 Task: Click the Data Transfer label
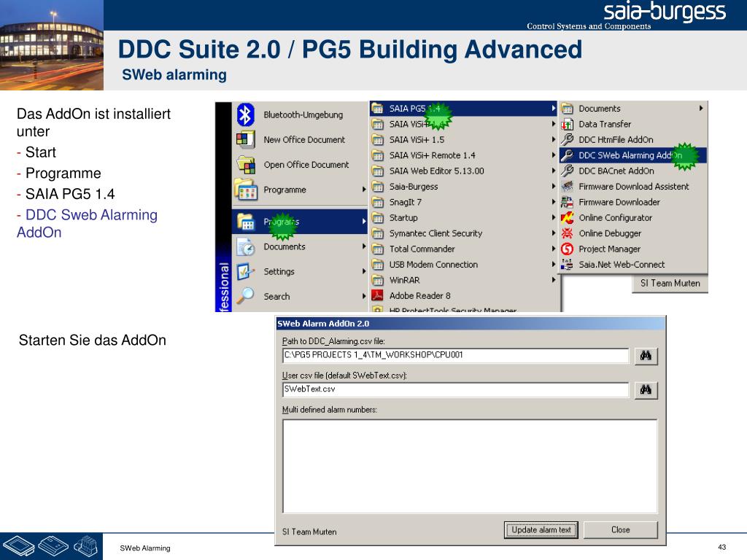coord(605,124)
